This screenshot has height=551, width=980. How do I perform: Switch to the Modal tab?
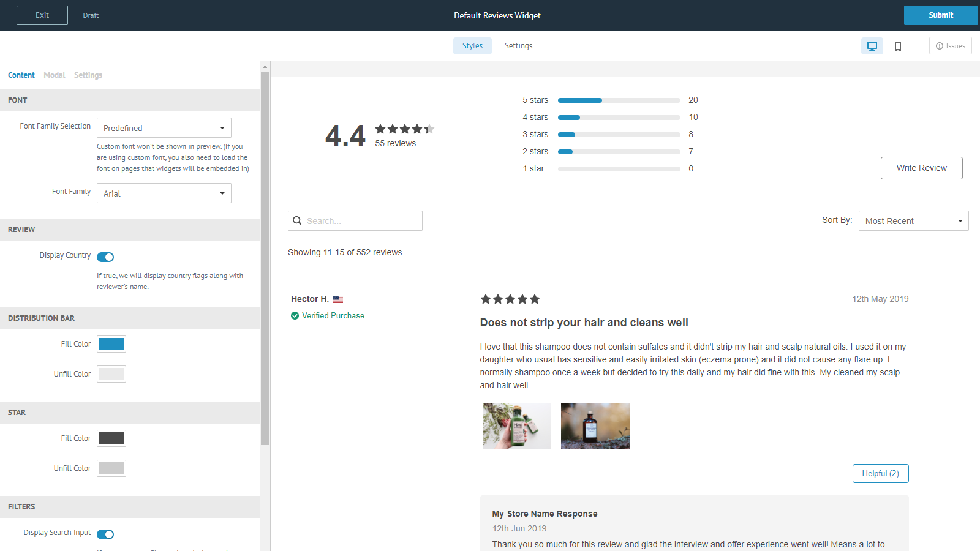click(54, 75)
